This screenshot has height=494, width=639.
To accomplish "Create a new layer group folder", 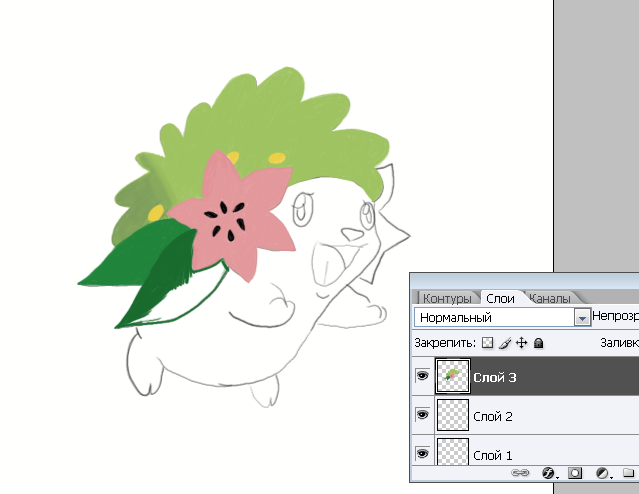I will click(628, 473).
